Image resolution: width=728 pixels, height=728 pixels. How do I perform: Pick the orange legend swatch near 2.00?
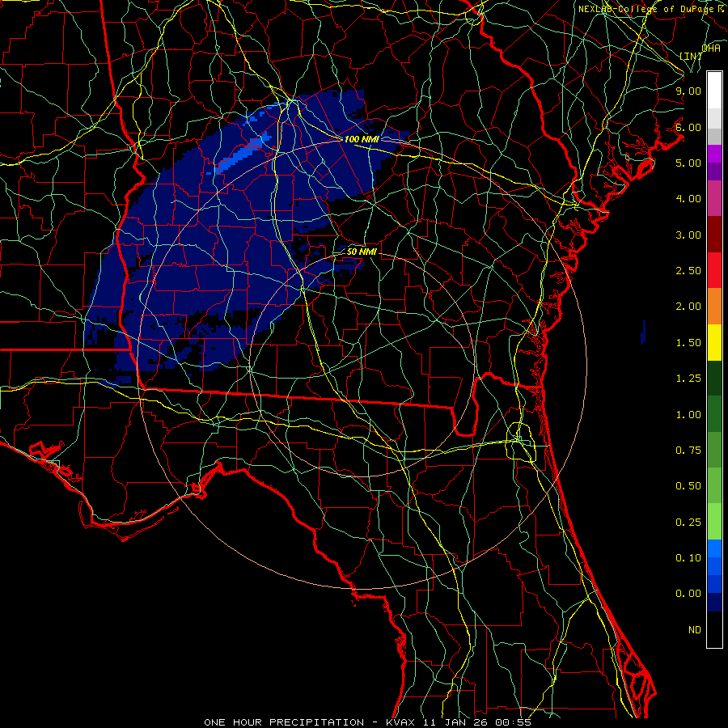coord(714,307)
